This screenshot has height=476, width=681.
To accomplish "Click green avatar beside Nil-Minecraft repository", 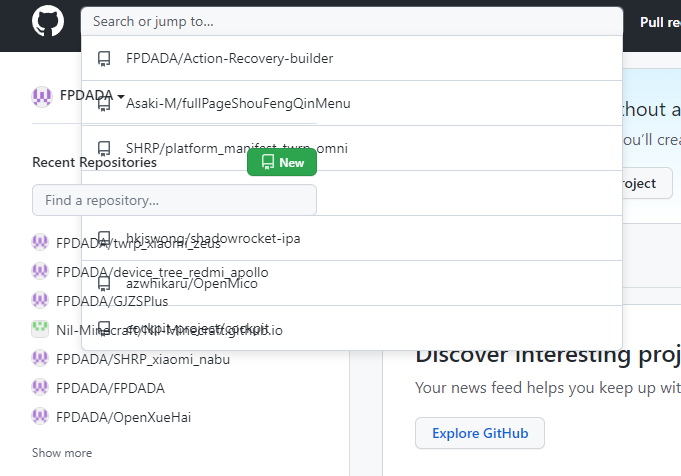I will (40, 329).
